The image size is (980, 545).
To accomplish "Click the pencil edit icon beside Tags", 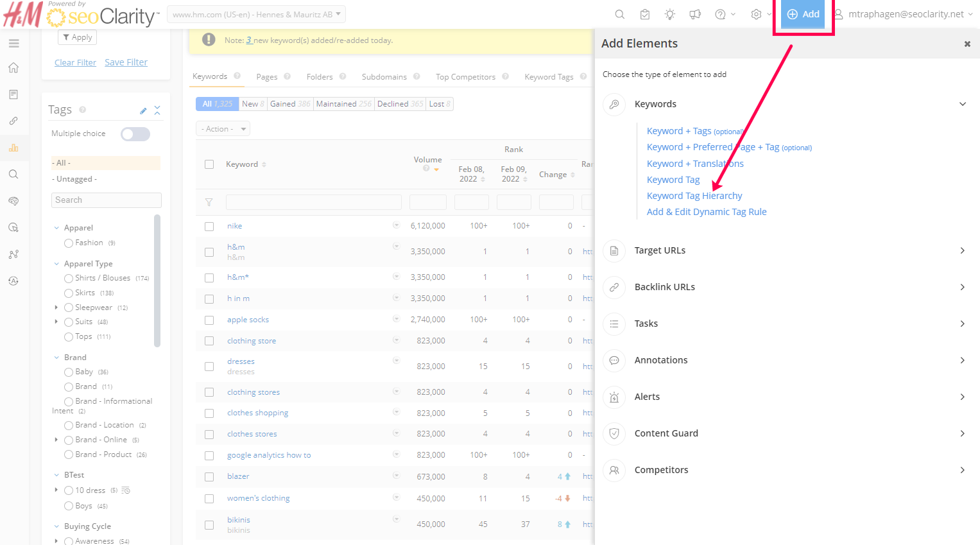I will pos(143,111).
